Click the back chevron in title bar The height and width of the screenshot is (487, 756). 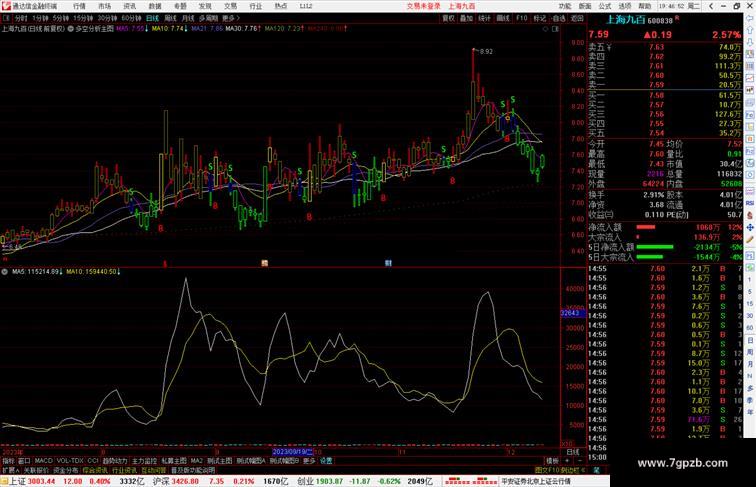[711, 6]
